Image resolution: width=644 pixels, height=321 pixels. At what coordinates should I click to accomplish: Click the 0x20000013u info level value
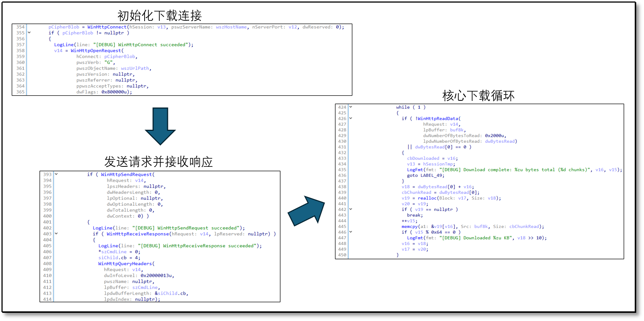(156, 275)
